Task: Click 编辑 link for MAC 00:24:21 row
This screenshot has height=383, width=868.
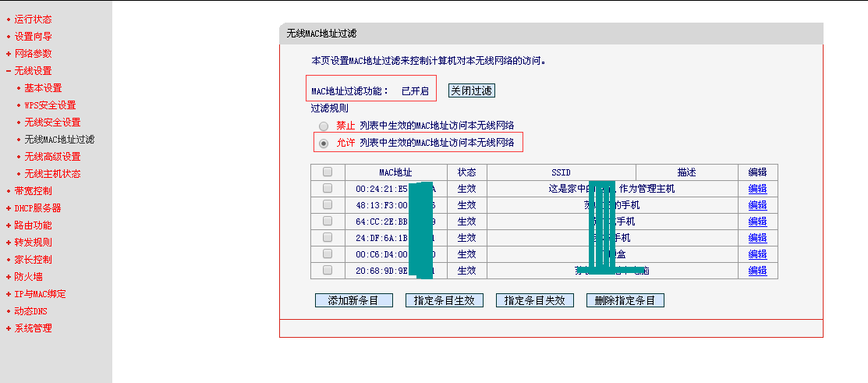Action: pos(758,189)
